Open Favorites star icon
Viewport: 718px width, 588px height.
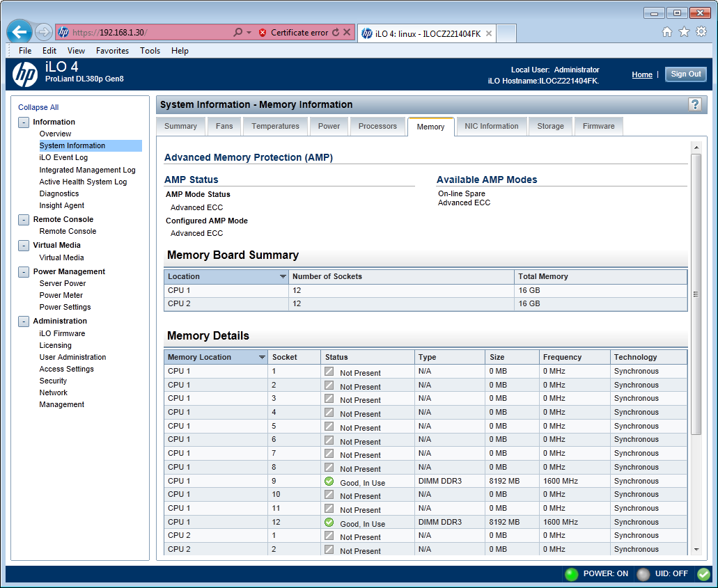(x=684, y=31)
